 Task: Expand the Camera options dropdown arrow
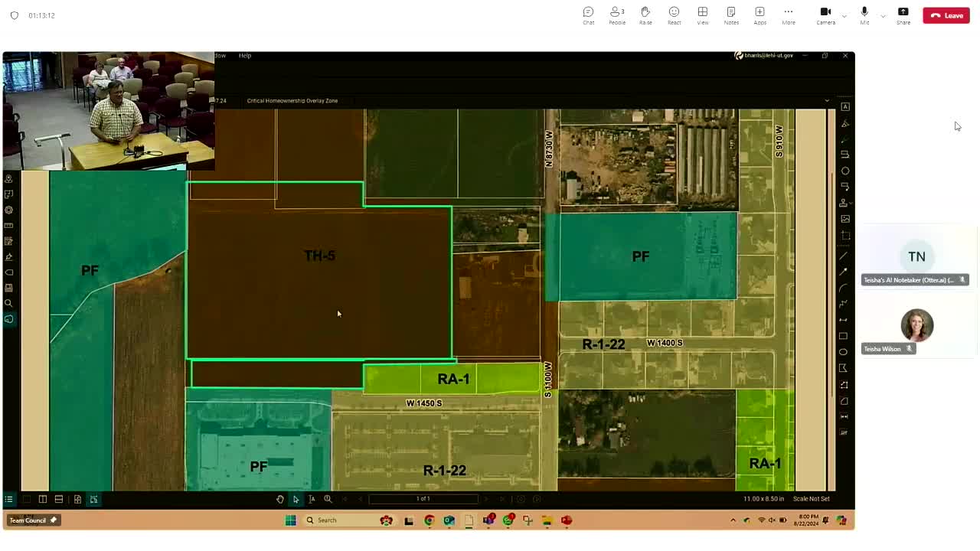844,16
